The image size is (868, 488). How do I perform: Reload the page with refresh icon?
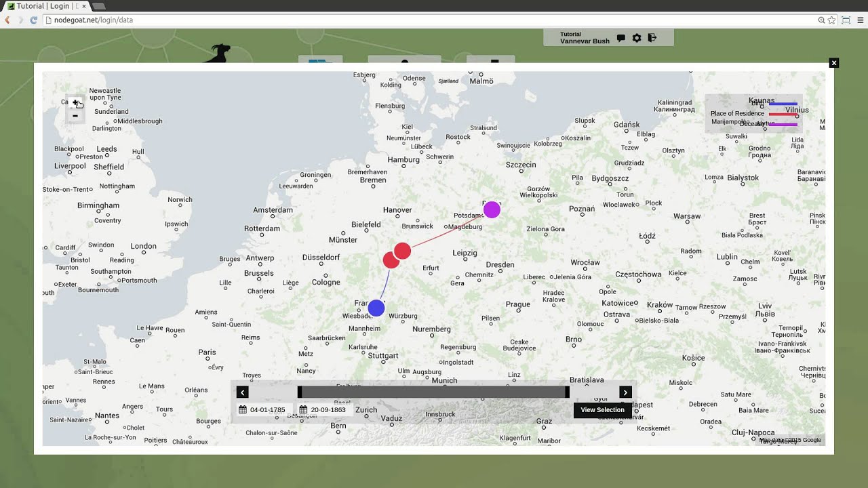(x=33, y=20)
